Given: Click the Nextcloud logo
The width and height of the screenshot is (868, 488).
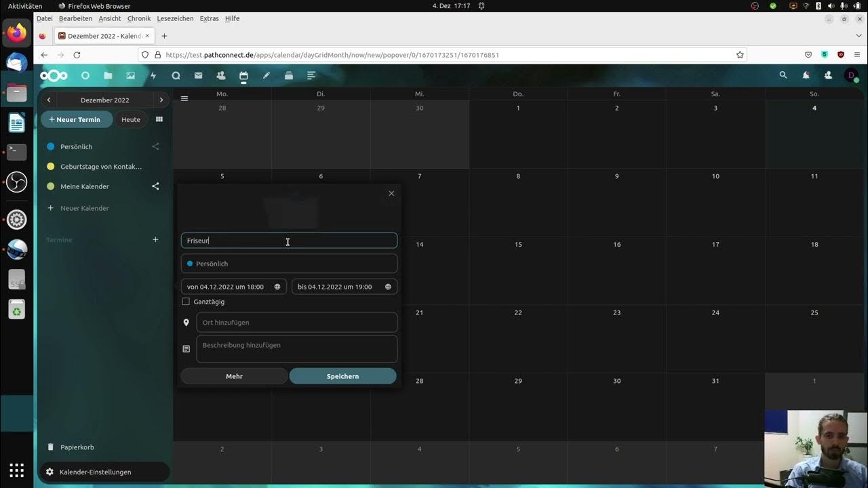Looking at the screenshot, I should coord(54,76).
